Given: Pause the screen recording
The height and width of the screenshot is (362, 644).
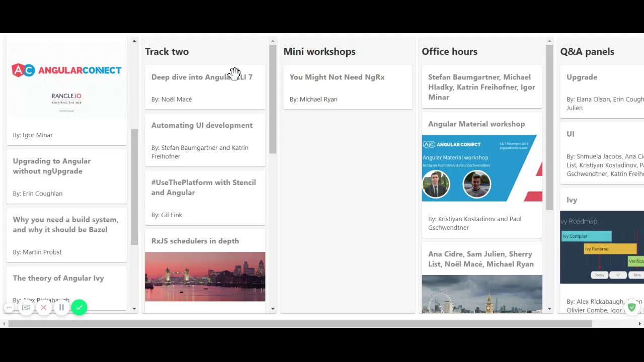Looking at the screenshot, I should click(61, 308).
